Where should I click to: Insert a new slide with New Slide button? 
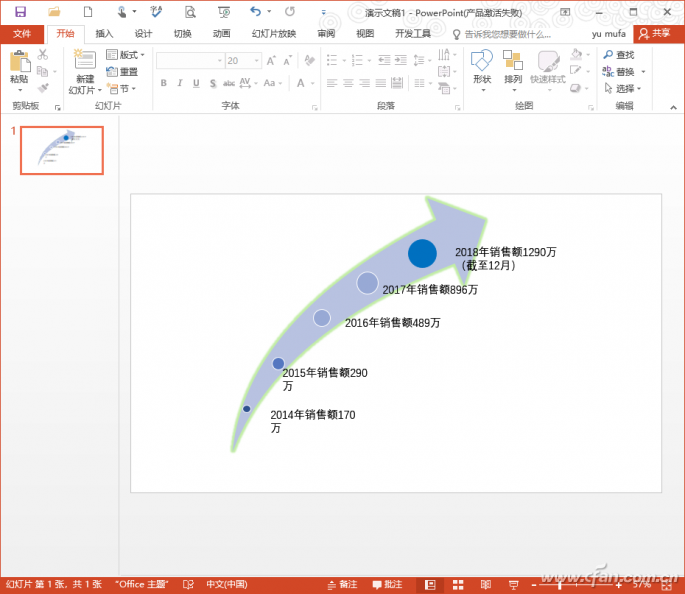click(x=84, y=71)
